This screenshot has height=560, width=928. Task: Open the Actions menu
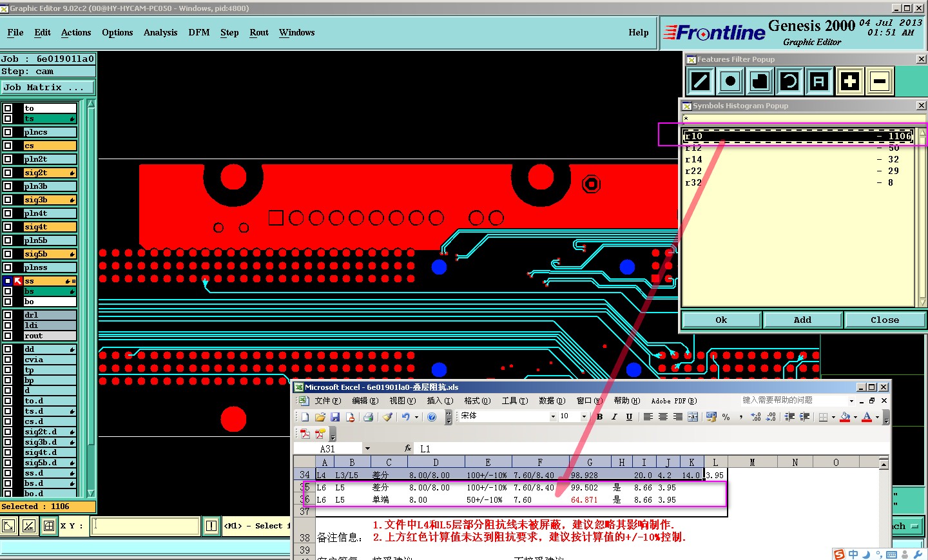pyautogui.click(x=76, y=32)
